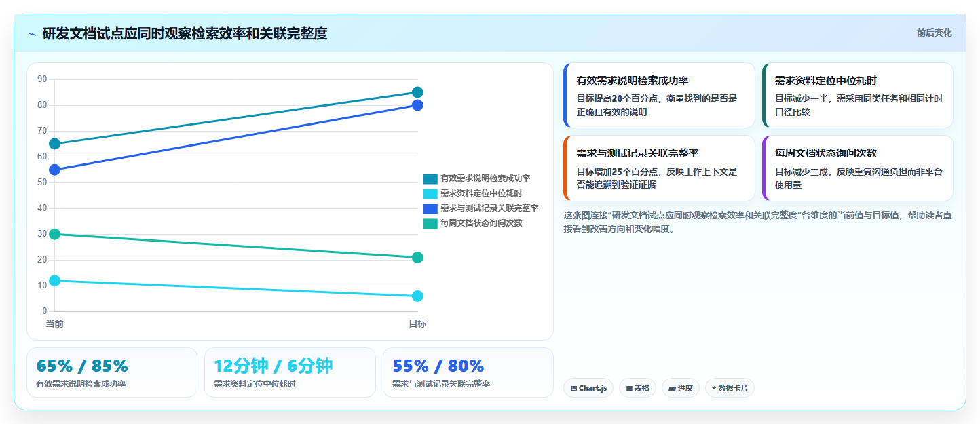Click the icon in the 数据卡片 tag
Viewport: 980px width, 424px height.
coord(714,389)
